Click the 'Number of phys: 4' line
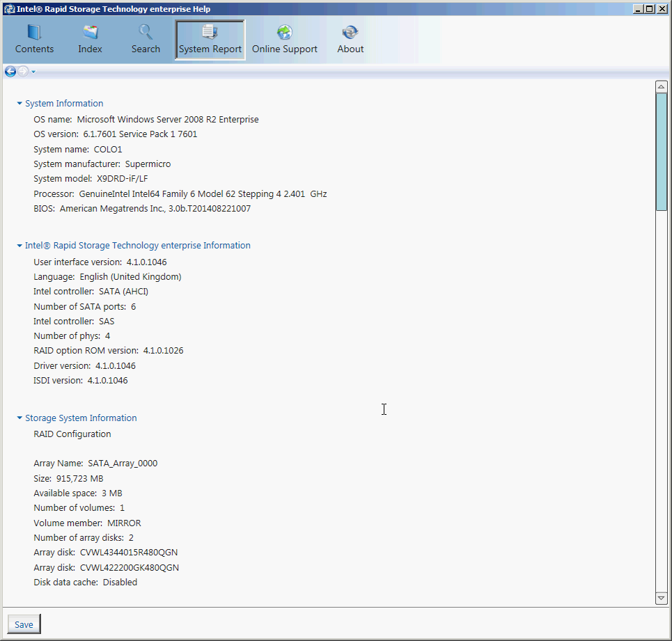 coord(72,335)
